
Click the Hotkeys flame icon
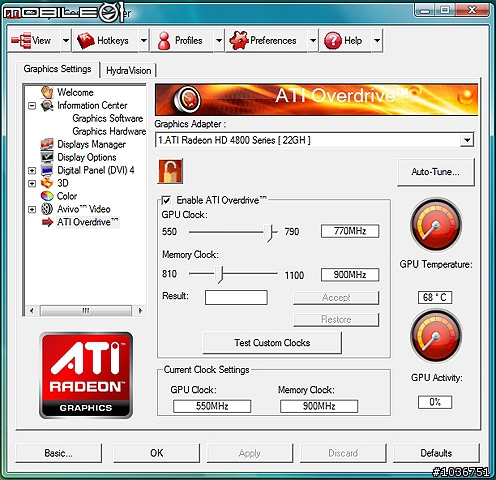(x=85, y=41)
